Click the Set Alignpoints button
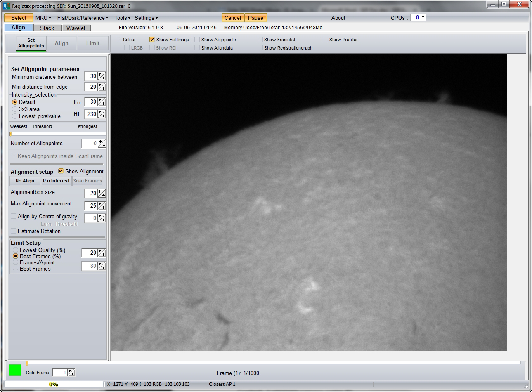This screenshot has height=392, width=532. click(x=31, y=43)
